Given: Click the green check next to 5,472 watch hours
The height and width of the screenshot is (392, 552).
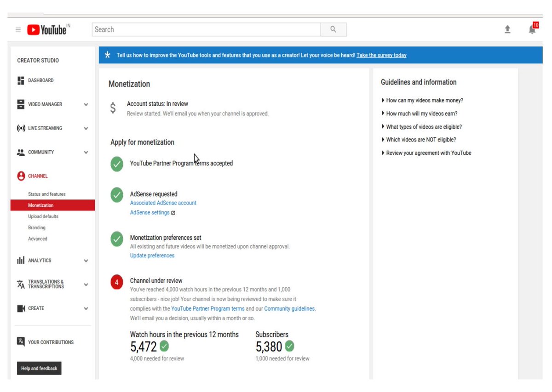Looking at the screenshot, I should 164,346.
